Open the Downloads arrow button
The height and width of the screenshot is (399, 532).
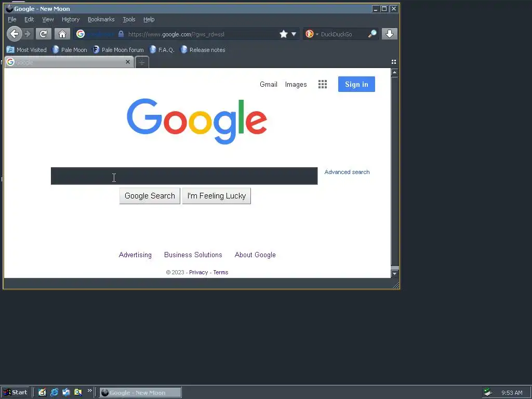[390, 34]
